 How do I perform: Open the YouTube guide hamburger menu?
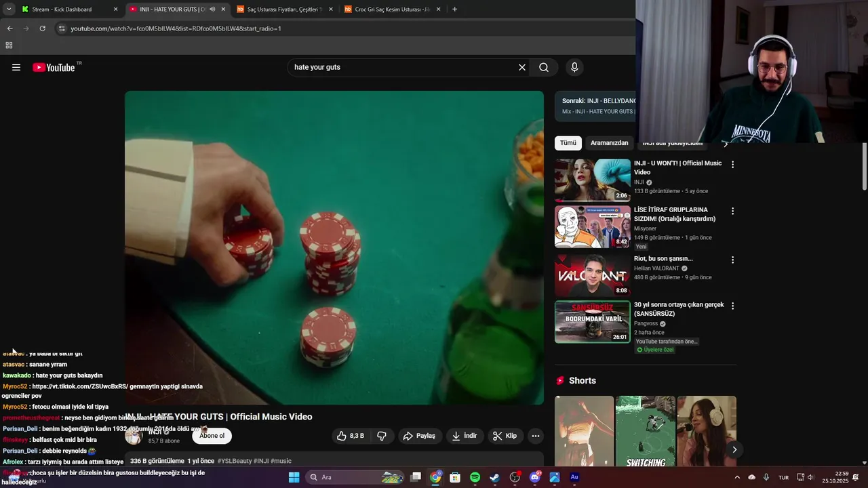coord(16,67)
